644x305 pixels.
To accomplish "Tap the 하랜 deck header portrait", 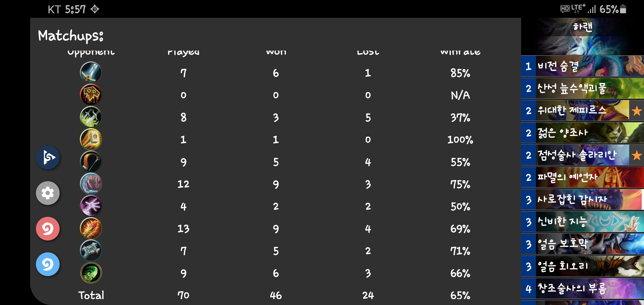I will point(583,36).
